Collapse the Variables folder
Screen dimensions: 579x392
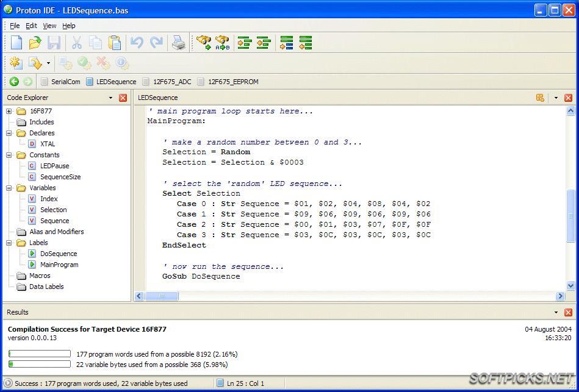(9, 188)
